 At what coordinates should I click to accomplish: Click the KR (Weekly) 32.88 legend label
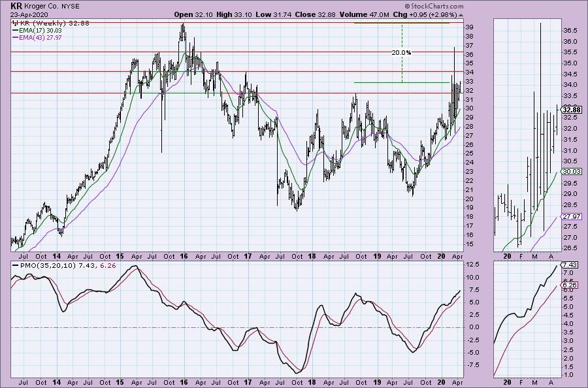pyautogui.click(x=55, y=23)
